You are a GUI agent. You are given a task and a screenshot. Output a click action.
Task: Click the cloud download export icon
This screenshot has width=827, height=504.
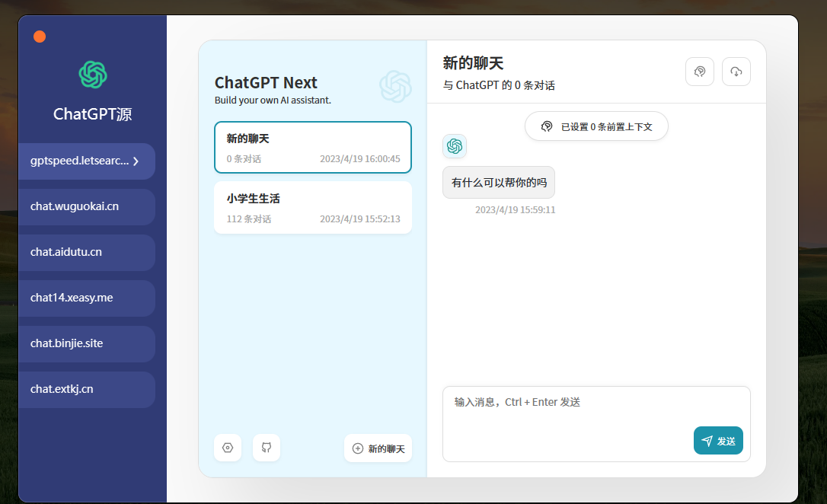736,72
